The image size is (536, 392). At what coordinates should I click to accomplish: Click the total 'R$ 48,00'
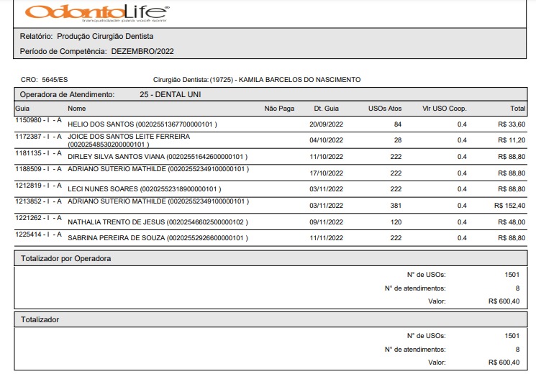pyautogui.click(x=512, y=222)
